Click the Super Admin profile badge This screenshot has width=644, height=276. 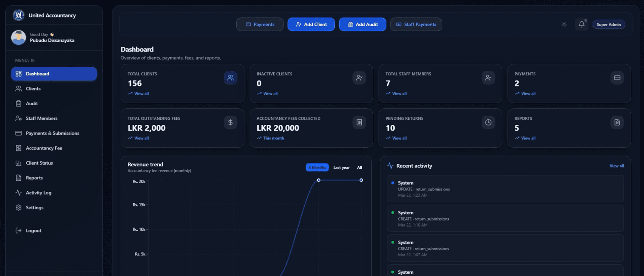[608, 24]
